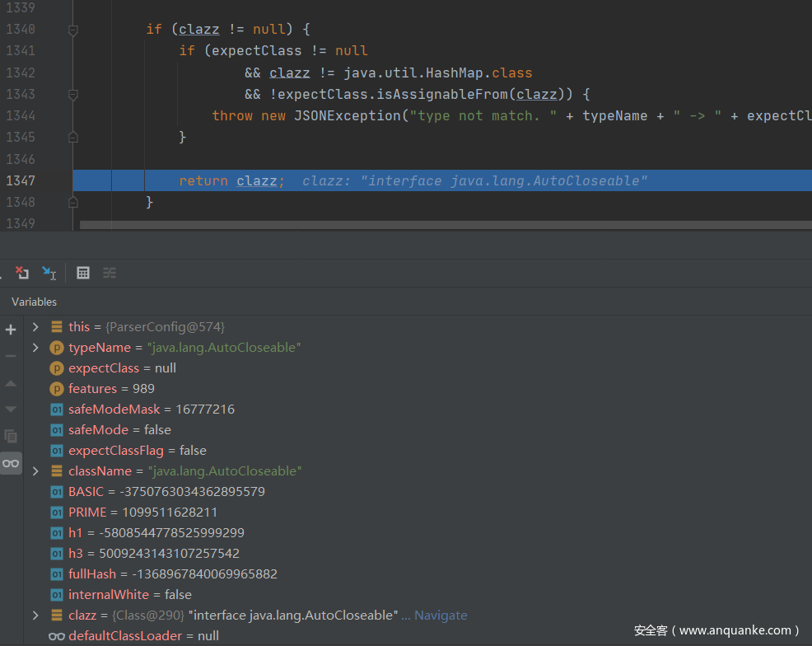Click the Navigate link for clazz
Viewport: 812px width, 646px height.
coord(440,616)
